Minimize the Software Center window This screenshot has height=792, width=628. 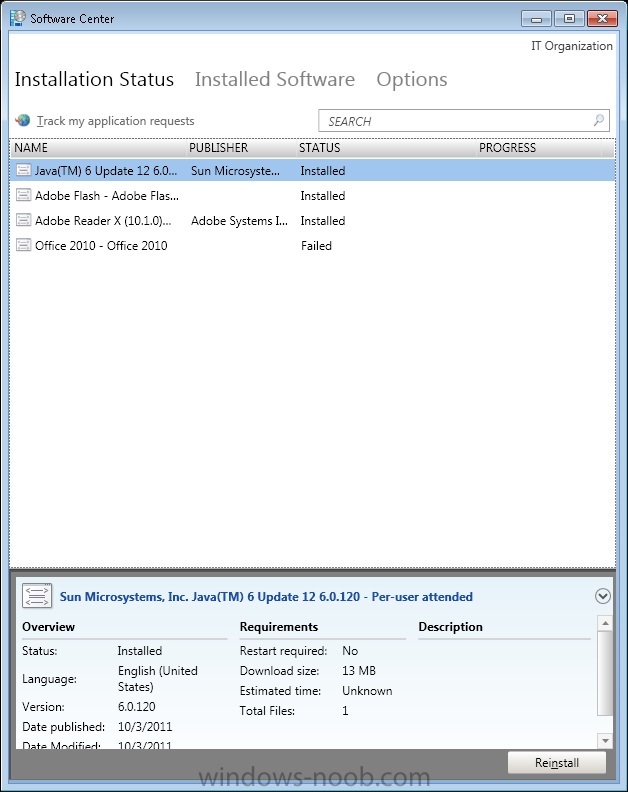[x=537, y=19]
